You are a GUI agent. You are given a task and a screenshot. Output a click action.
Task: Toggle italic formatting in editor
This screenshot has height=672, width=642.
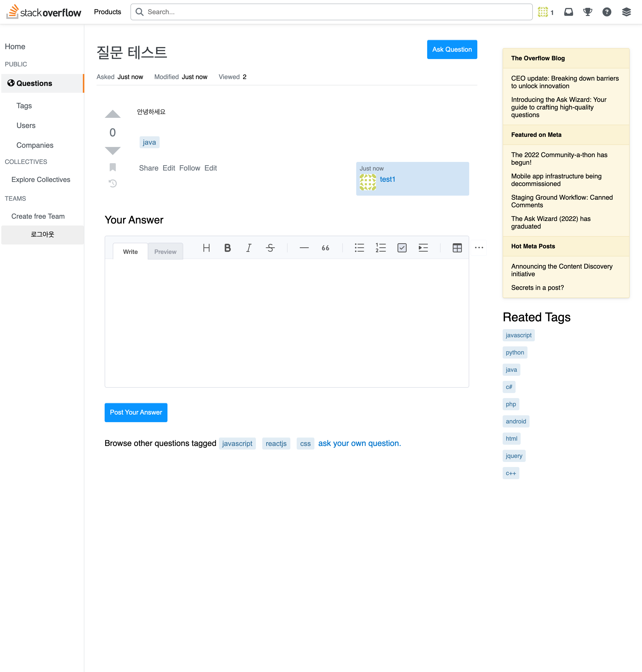click(x=249, y=248)
